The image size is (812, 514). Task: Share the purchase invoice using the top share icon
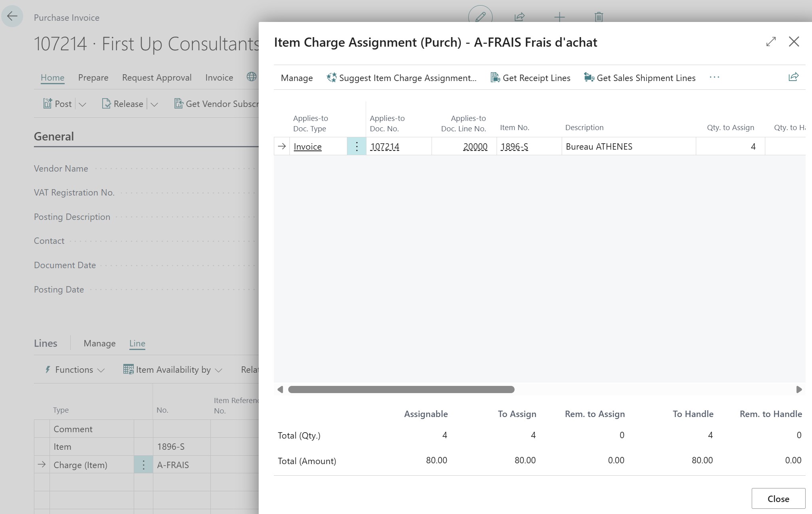point(519,17)
